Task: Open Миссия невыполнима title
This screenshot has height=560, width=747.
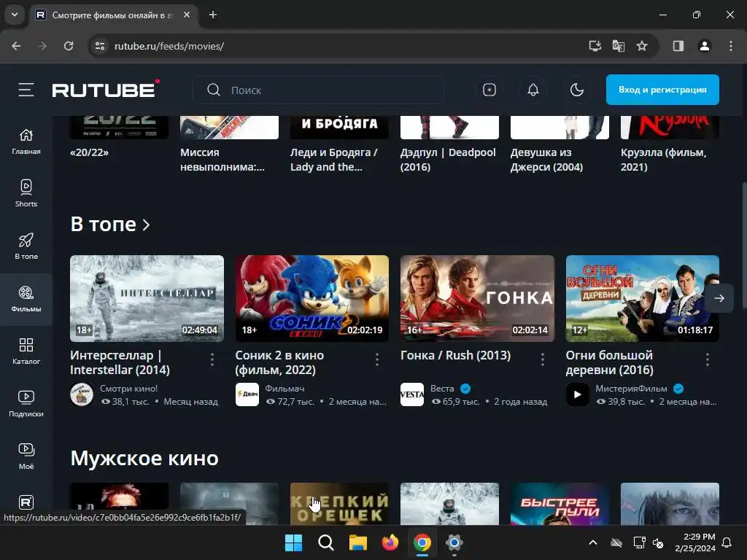Action: 222,160
